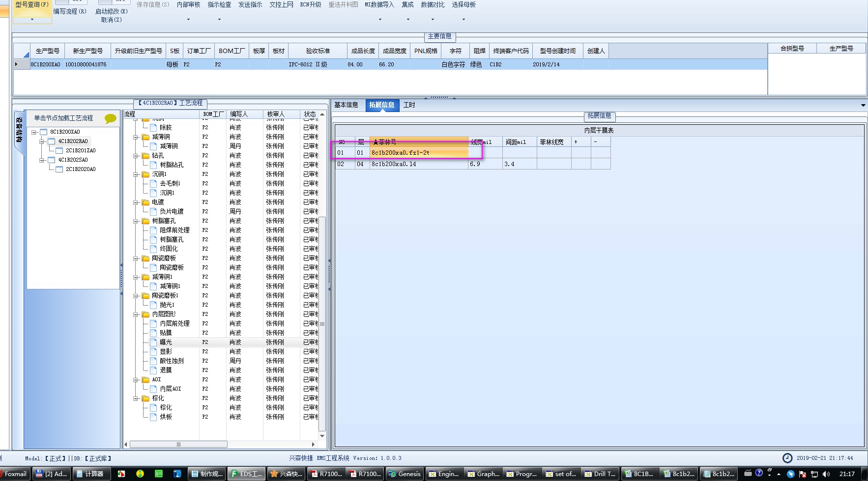This screenshot has height=481, width=868.
Task: Click the page icon of the 负片电镀 step
Action: pyautogui.click(x=153, y=211)
